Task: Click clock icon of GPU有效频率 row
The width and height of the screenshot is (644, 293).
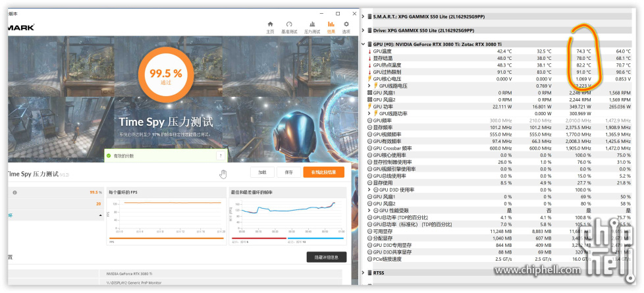Action: click(x=369, y=142)
